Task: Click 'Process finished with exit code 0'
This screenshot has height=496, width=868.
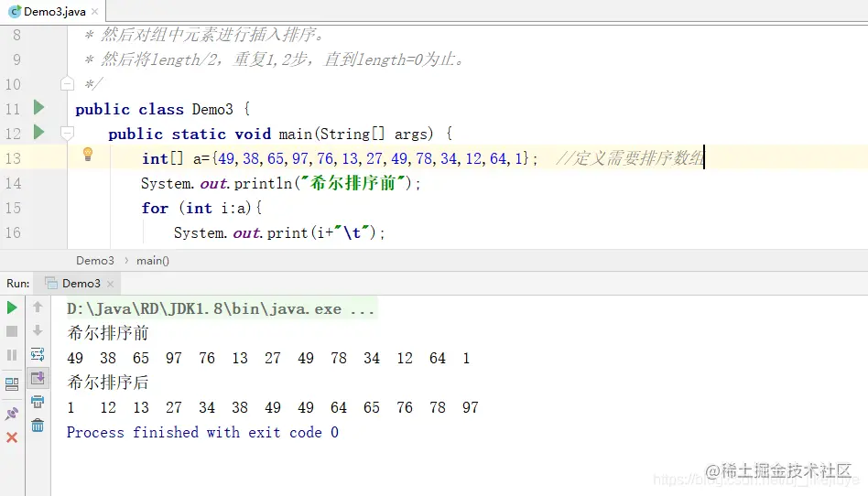Action: pyautogui.click(x=202, y=432)
